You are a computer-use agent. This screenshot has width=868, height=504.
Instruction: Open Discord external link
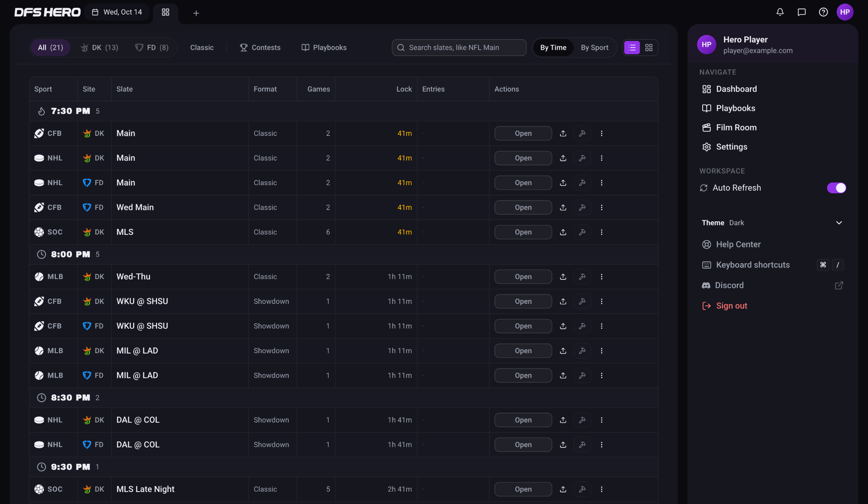772,285
